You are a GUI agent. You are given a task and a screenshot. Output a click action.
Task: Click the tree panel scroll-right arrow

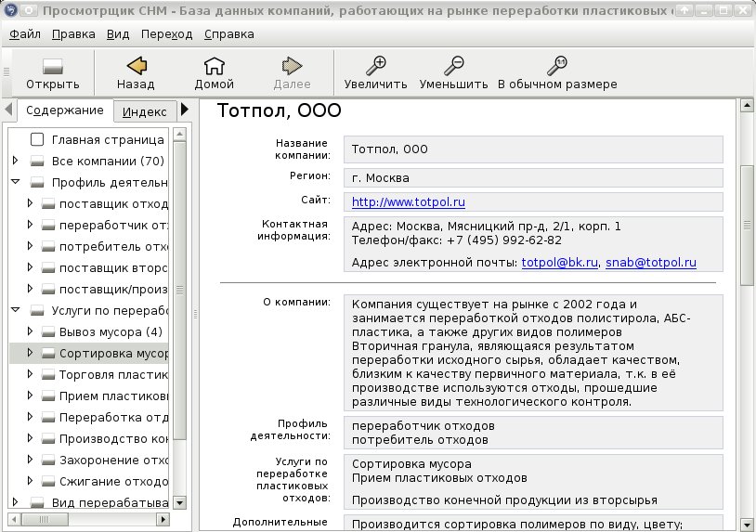(163, 520)
